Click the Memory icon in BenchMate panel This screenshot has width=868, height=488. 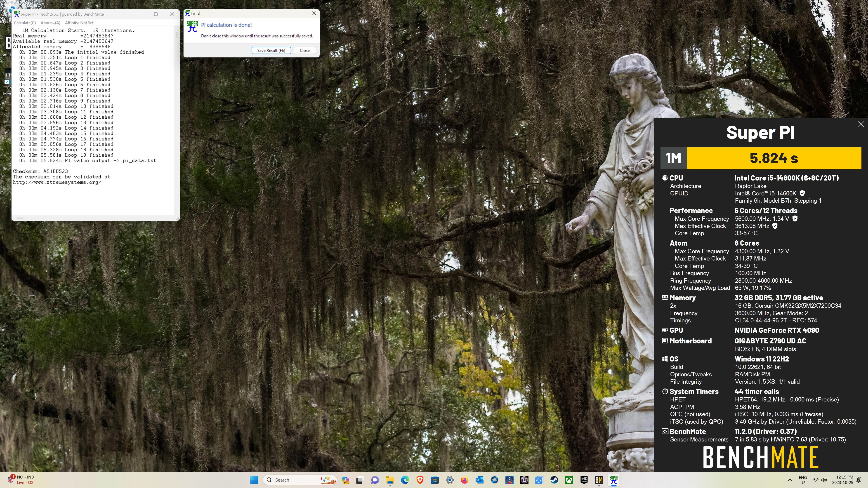coord(665,298)
